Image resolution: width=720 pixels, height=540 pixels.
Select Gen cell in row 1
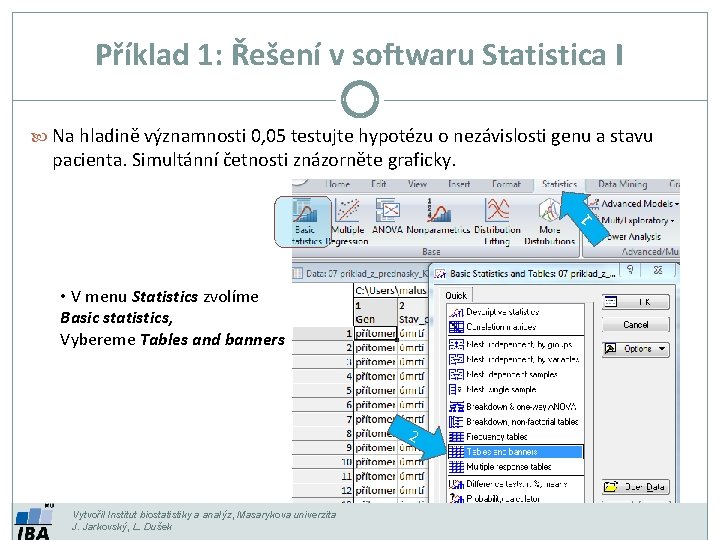375,333
